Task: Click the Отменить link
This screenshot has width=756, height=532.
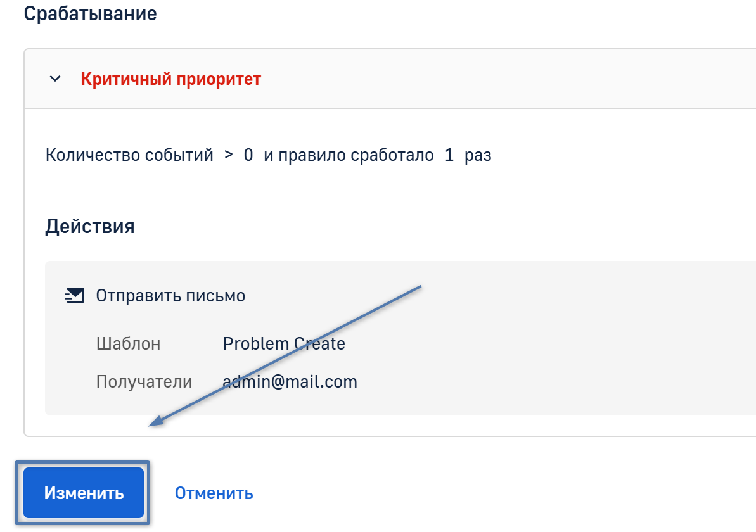Action: click(x=214, y=493)
